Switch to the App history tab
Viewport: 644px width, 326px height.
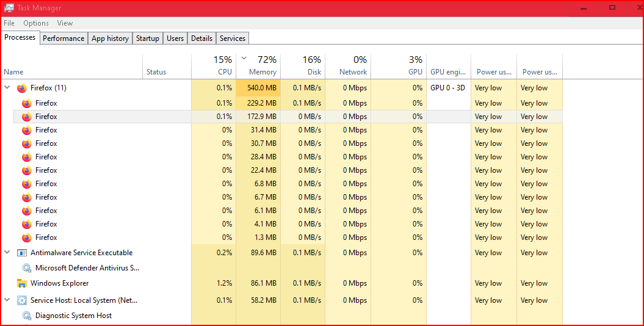point(110,38)
